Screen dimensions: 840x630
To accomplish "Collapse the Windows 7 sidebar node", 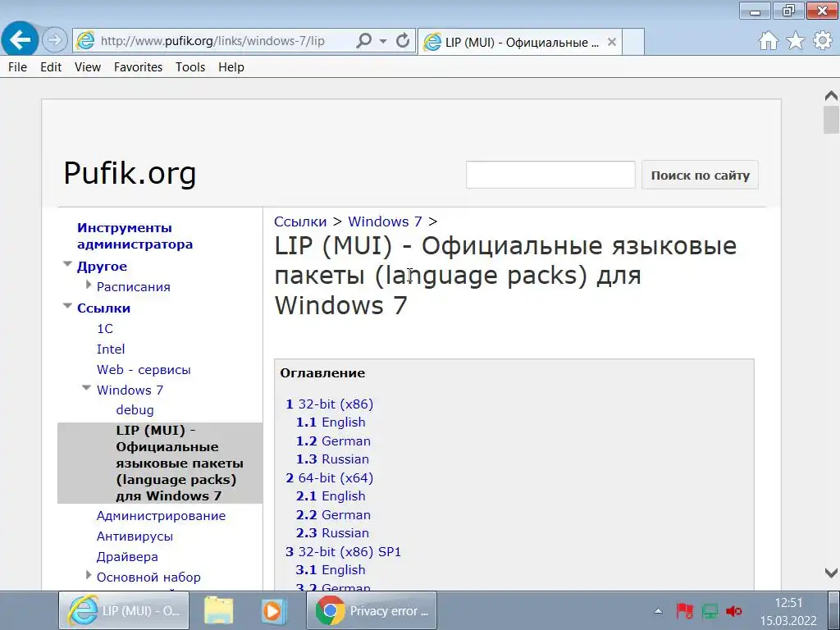I will coord(87,388).
